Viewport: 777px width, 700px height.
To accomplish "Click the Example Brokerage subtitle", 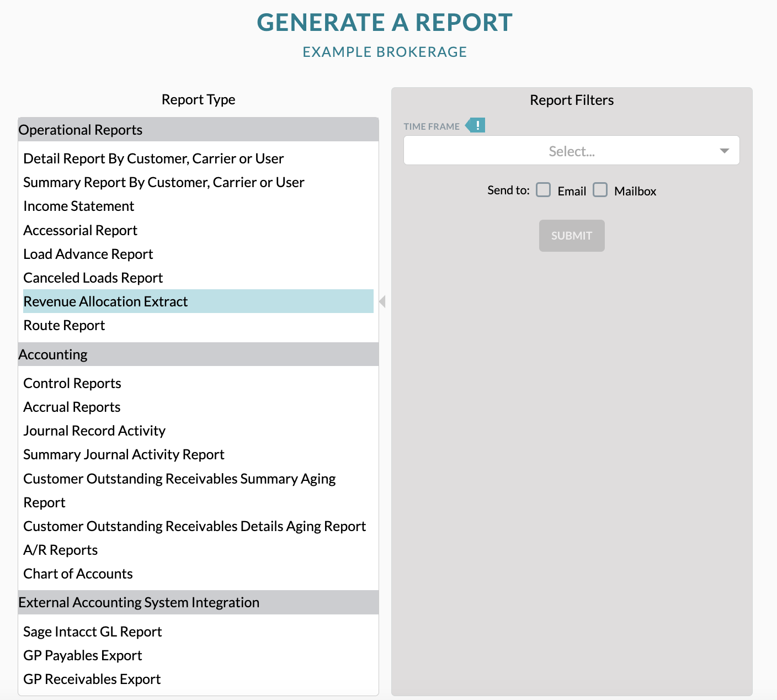I will [x=385, y=52].
